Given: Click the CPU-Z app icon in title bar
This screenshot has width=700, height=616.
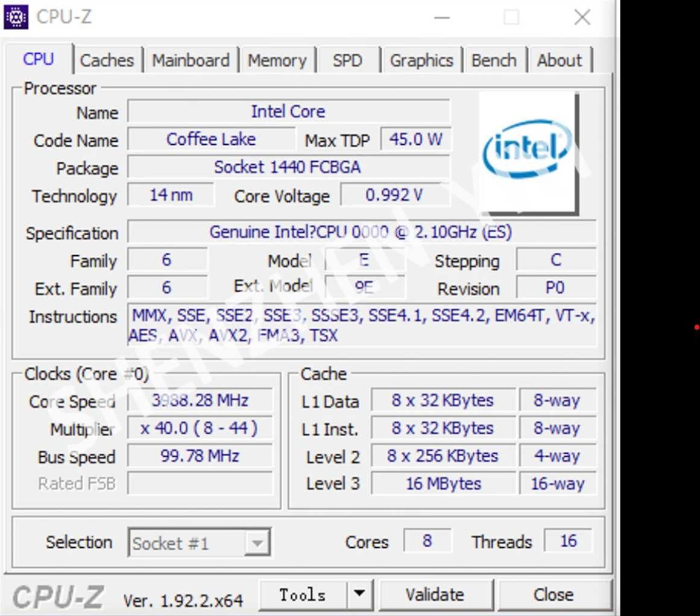Looking at the screenshot, I should (16, 17).
